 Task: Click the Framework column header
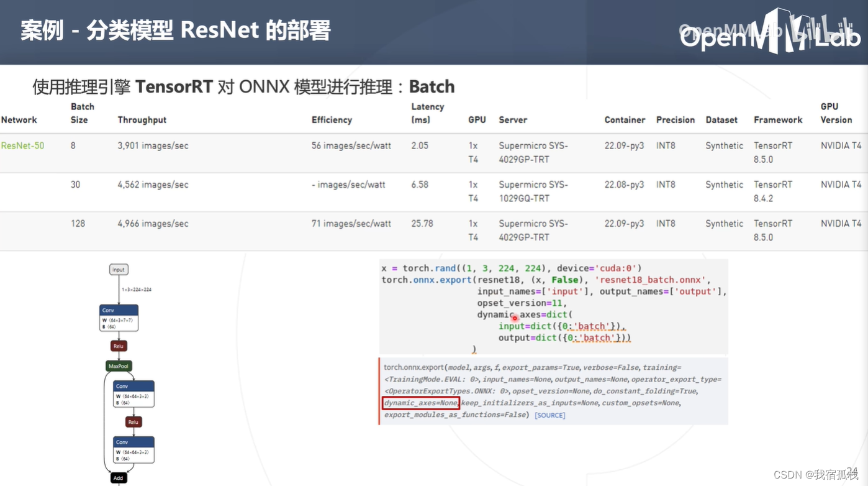pyautogui.click(x=778, y=120)
